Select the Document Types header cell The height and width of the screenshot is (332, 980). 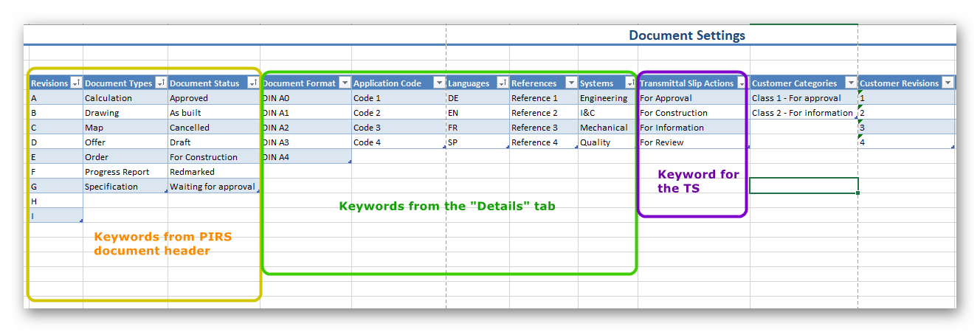pos(125,83)
